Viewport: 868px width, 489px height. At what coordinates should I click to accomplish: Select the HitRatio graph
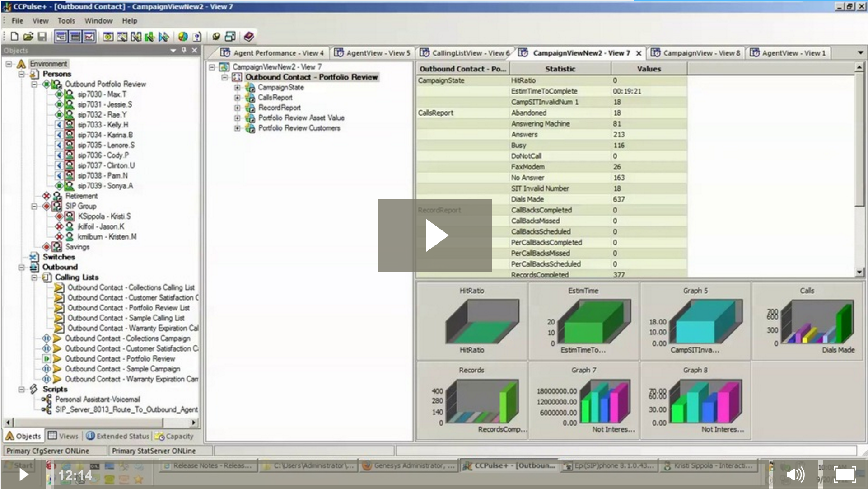[471, 321]
